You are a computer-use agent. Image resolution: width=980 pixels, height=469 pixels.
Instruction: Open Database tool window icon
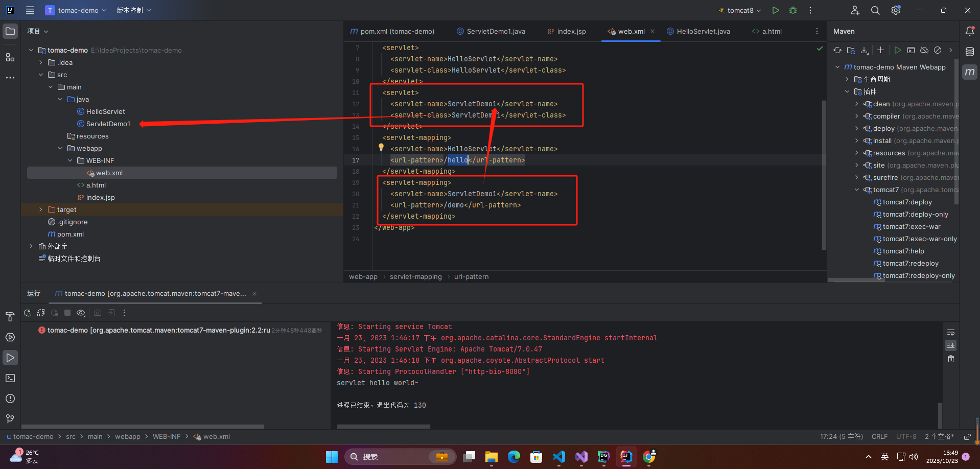click(x=969, y=52)
